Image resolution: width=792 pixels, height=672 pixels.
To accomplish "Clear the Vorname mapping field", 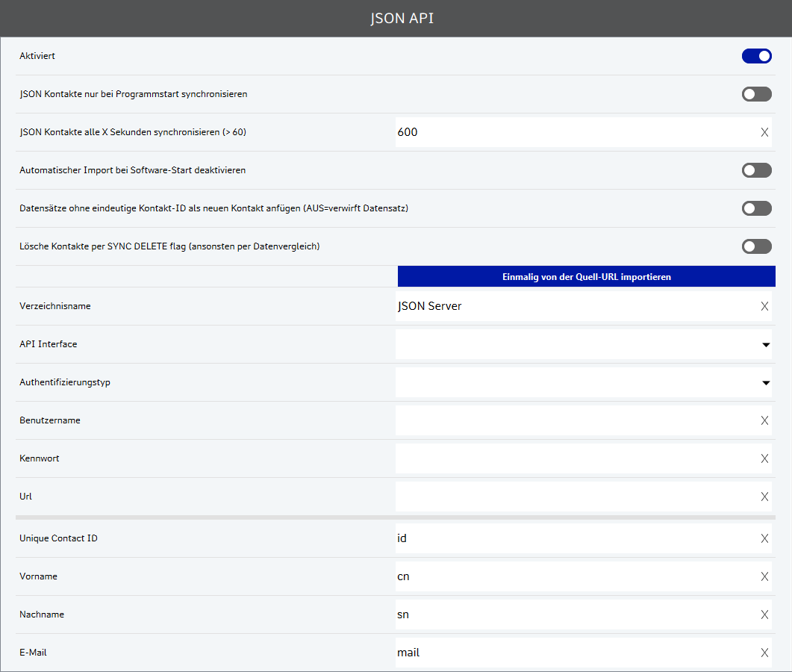I will [x=764, y=576].
